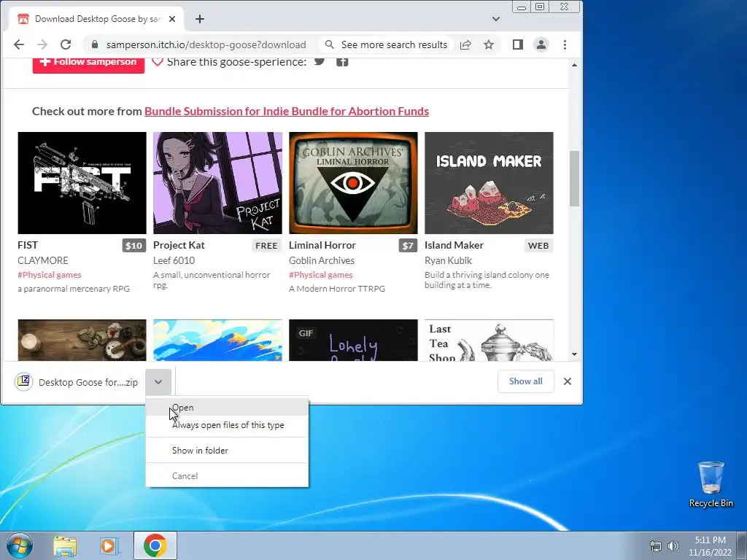Select Always open files of this type
This screenshot has height=560, width=747.
pyautogui.click(x=228, y=425)
